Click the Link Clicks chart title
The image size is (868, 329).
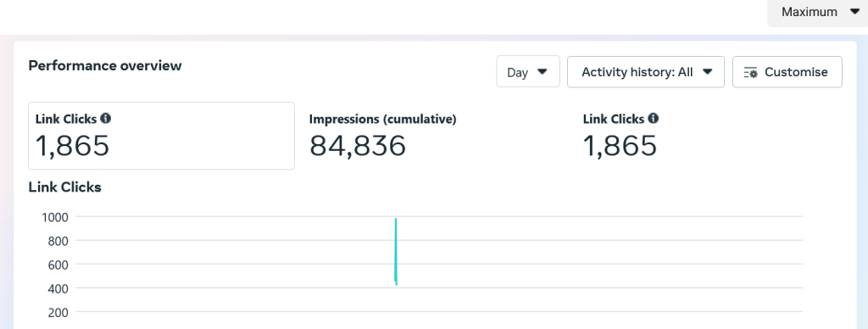tap(64, 187)
